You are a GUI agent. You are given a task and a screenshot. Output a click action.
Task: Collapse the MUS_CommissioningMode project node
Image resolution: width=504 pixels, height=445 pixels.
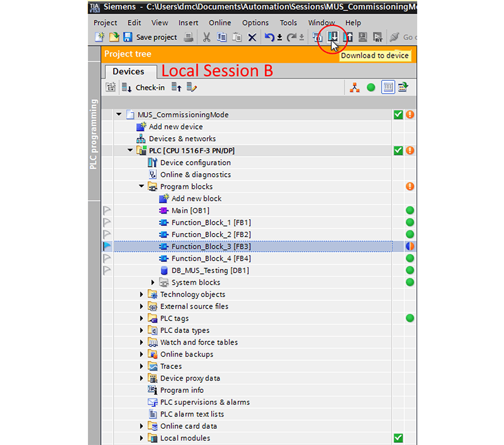(x=119, y=114)
